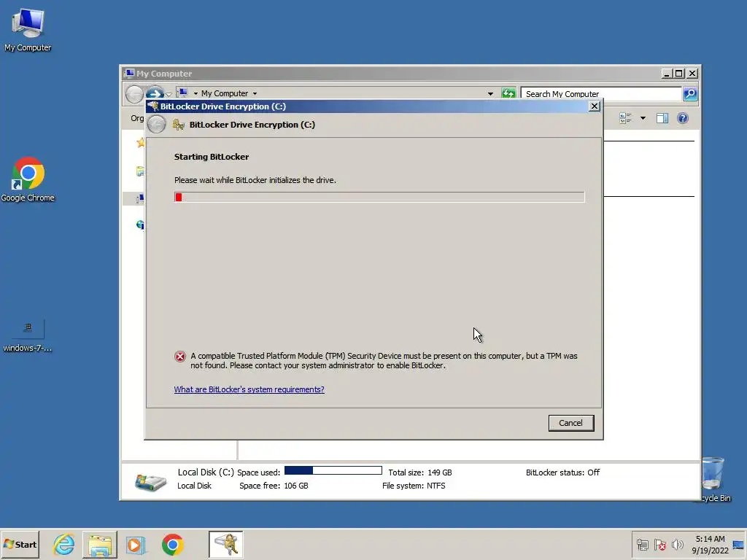Screen dimensions: 747x560
Task: Open explorer Help question mark
Action: (683, 118)
